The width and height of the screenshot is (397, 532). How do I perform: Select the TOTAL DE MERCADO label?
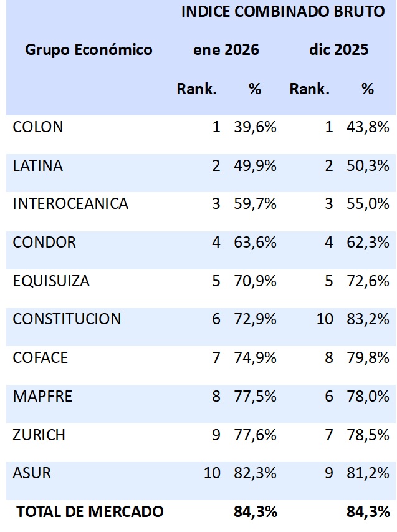click(90, 512)
